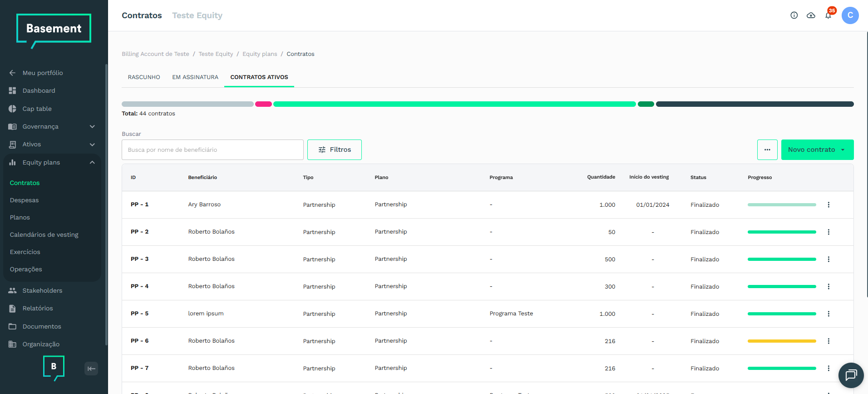Image resolution: width=868 pixels, height=394 pixels.
Task: Click the more options ellipsis button
Action: pyautogui.click(x=767, y=150)
